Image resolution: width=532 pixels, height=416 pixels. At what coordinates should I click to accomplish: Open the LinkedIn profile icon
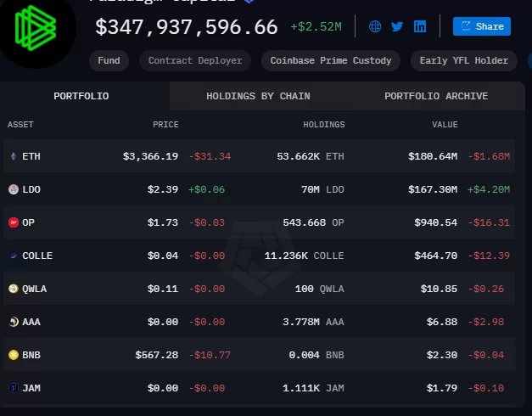[420, 26]
